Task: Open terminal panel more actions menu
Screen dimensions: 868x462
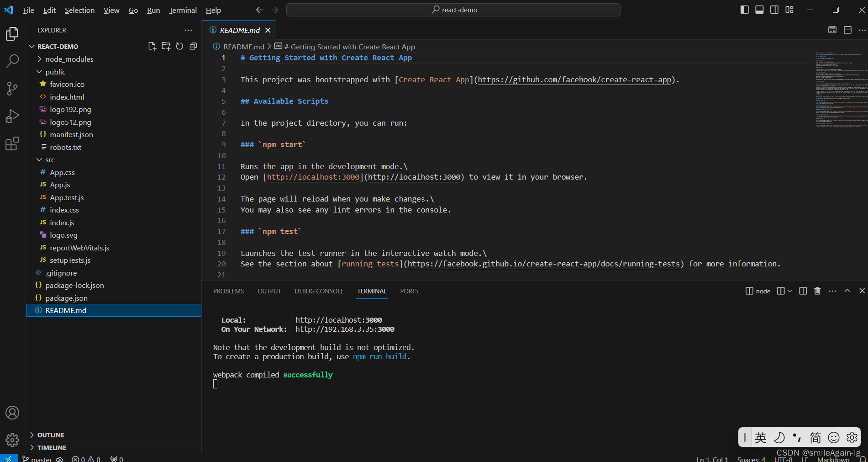Action: (x=832, y=291)
